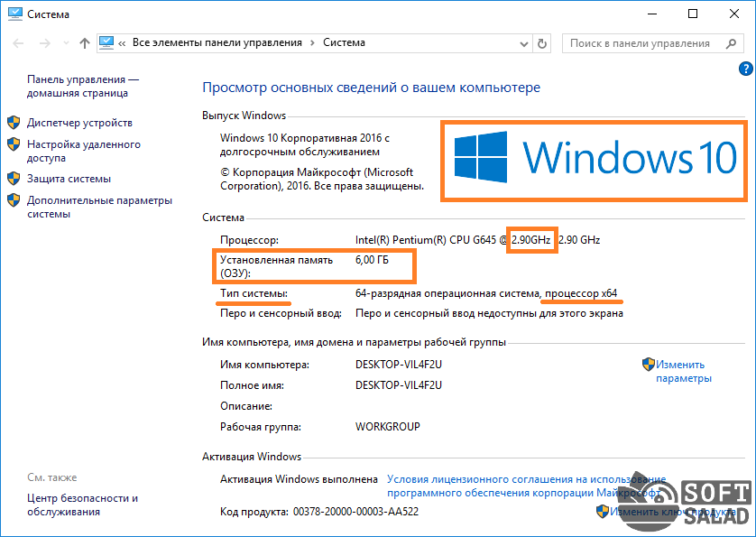Click the shield icon next to Изменить параметры
The image size is (756, 537).
coord(649,365)
